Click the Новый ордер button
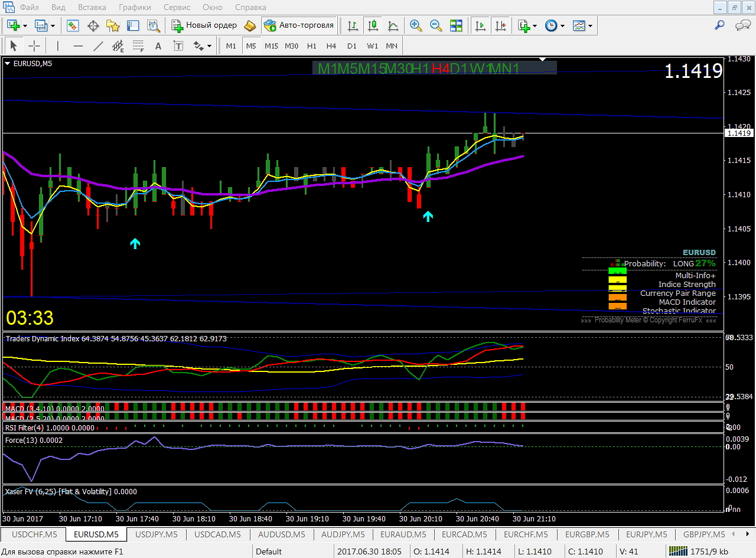The width and height of the screenshot is (756, 558). pos(204,25)
